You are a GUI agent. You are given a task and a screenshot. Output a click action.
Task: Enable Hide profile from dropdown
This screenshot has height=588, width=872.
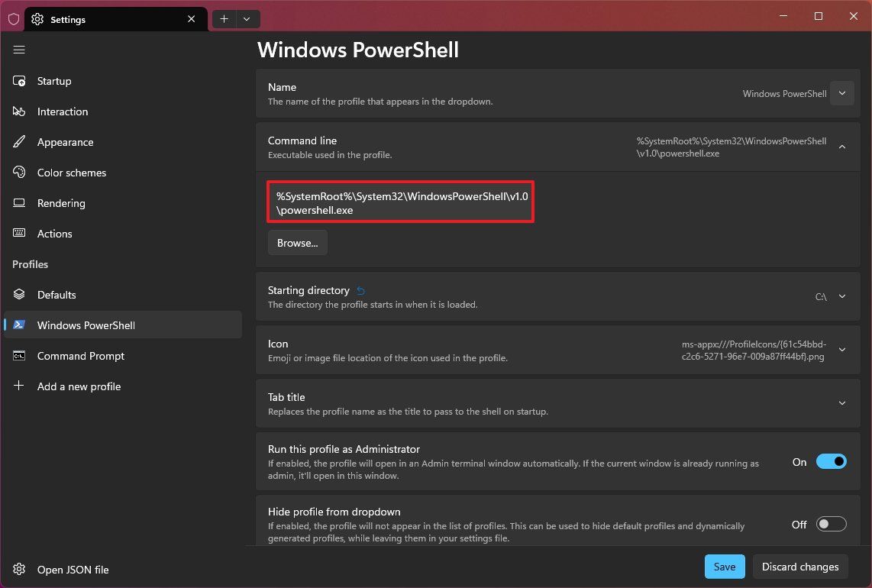point(831,524)
